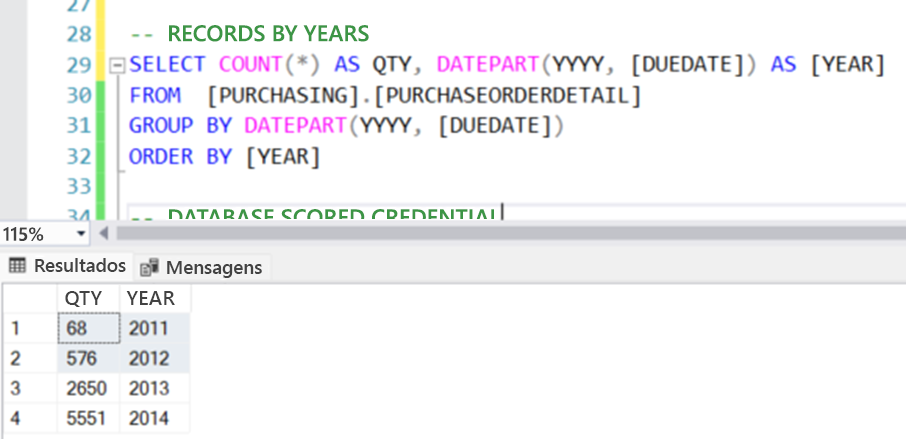Select result row header 2
Image resolution: width=906 pixels, height=439 pixels.
point(29,358)
